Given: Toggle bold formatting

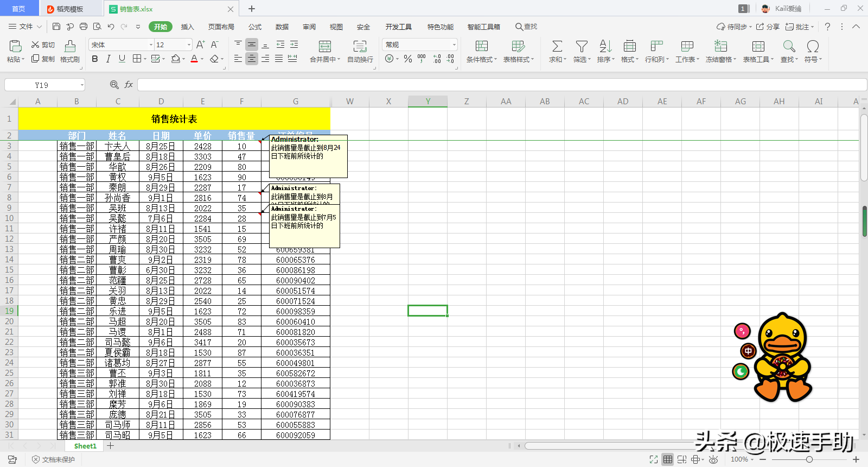Looking at the screenshot, I should coord(95,59).
